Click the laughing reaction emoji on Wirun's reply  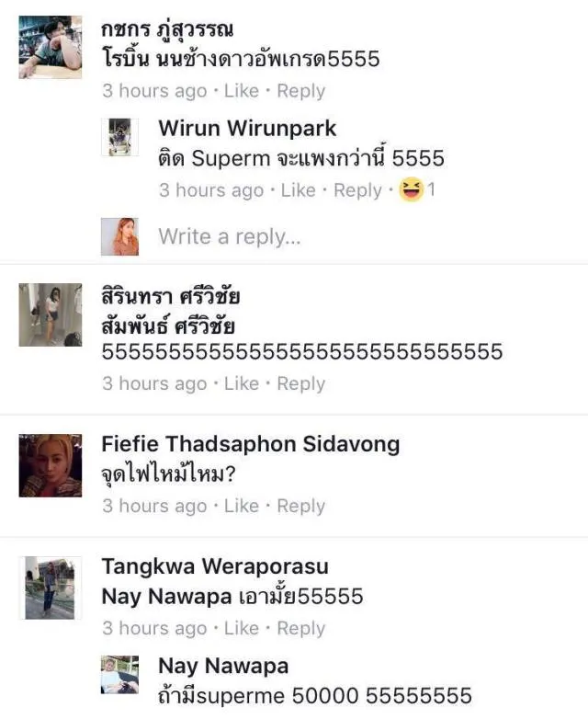[411, 189]
